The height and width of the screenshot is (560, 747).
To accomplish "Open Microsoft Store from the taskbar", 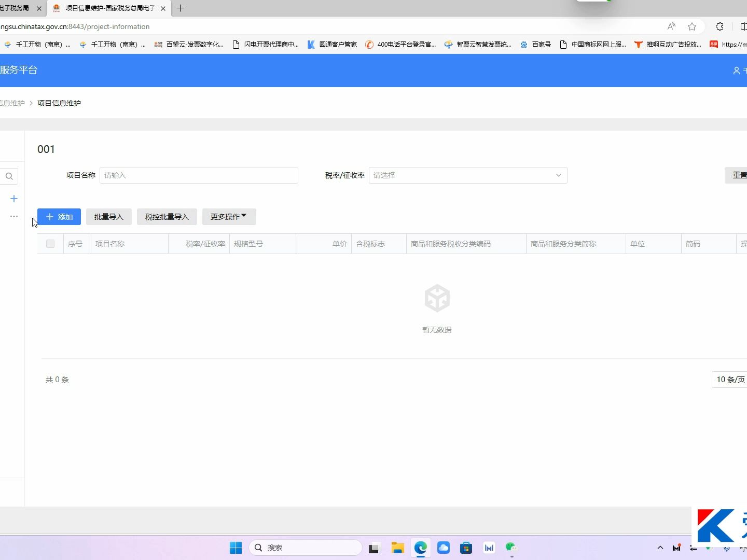I will [466, 548].
